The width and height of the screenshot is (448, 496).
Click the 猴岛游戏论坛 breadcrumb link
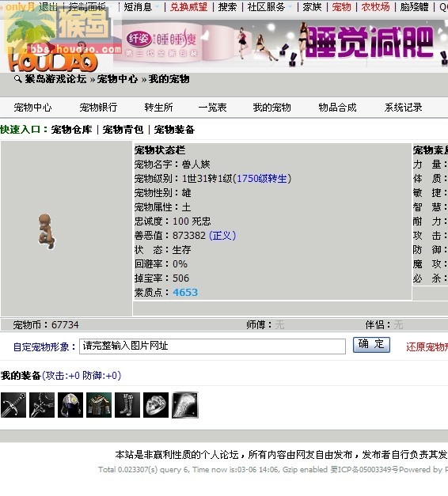click(x=55, y=79)
